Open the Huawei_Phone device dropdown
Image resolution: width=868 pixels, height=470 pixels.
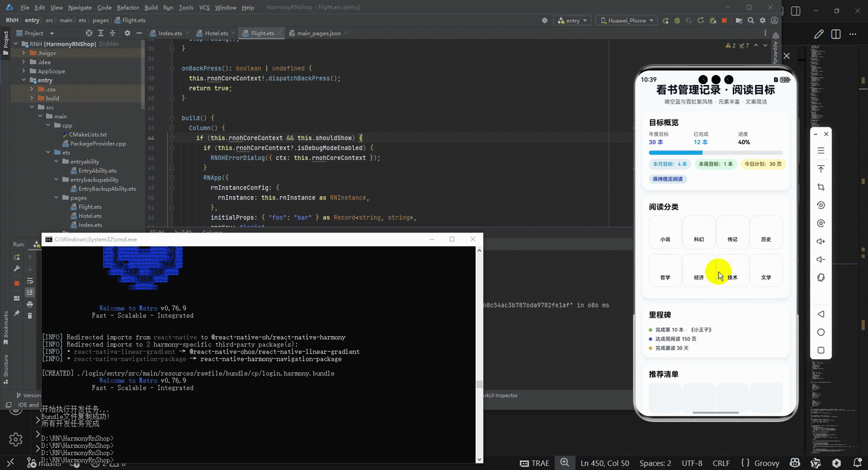(x=626, y=20)
